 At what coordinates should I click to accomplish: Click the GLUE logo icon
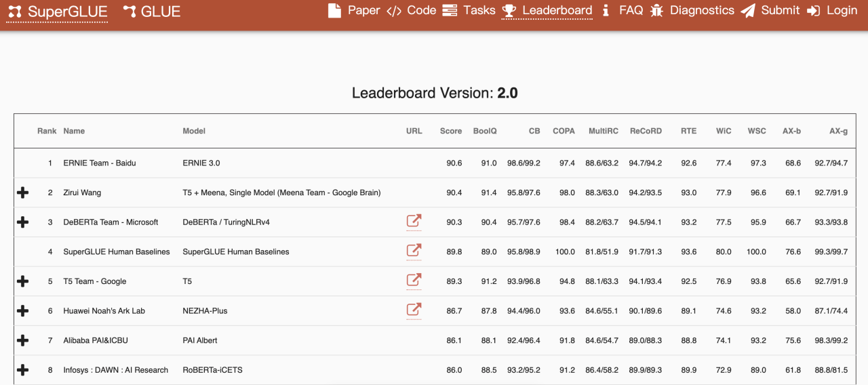(x=130, y=12)
